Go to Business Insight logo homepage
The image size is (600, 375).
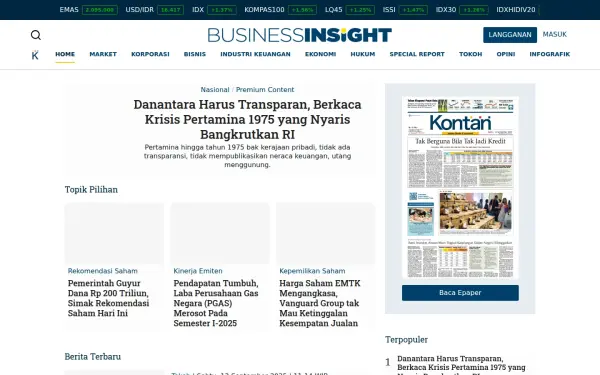[300, 35]
